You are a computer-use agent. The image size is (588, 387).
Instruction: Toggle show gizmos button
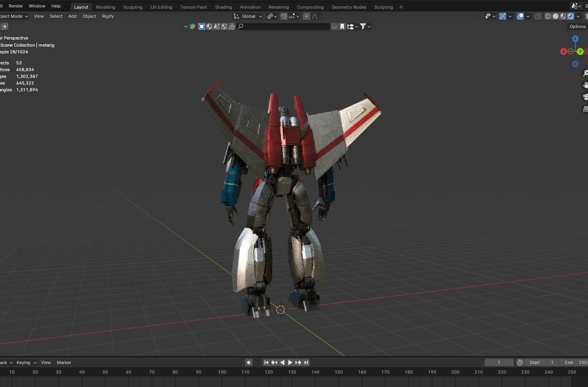click(503, 16)
